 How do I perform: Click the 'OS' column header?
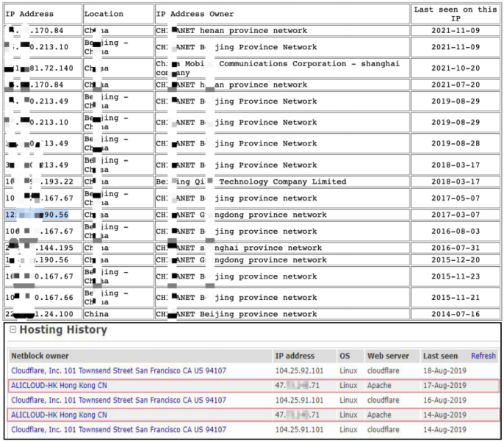[345, 356]
